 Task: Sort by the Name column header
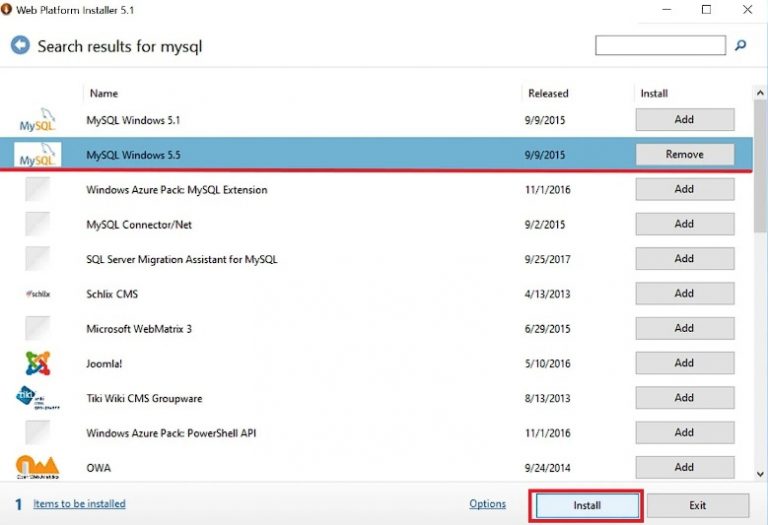(x=104, y=93)
